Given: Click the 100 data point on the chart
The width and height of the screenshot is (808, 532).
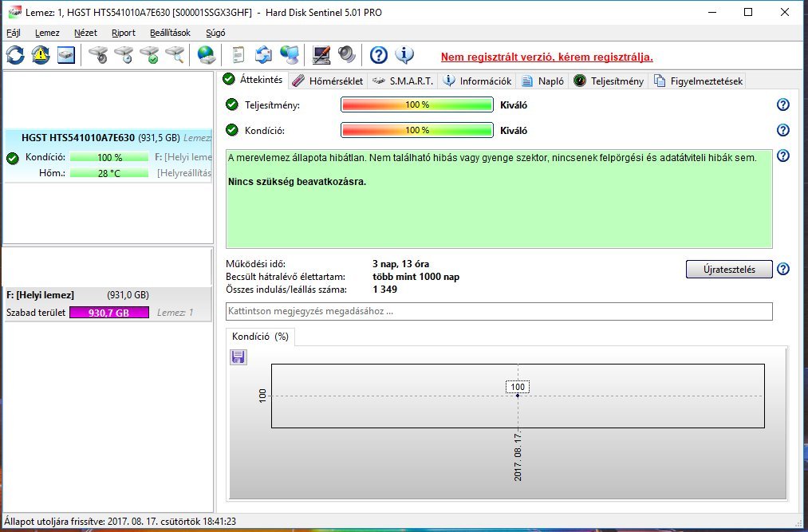Looking at the screenshot, I should point(518,396).
